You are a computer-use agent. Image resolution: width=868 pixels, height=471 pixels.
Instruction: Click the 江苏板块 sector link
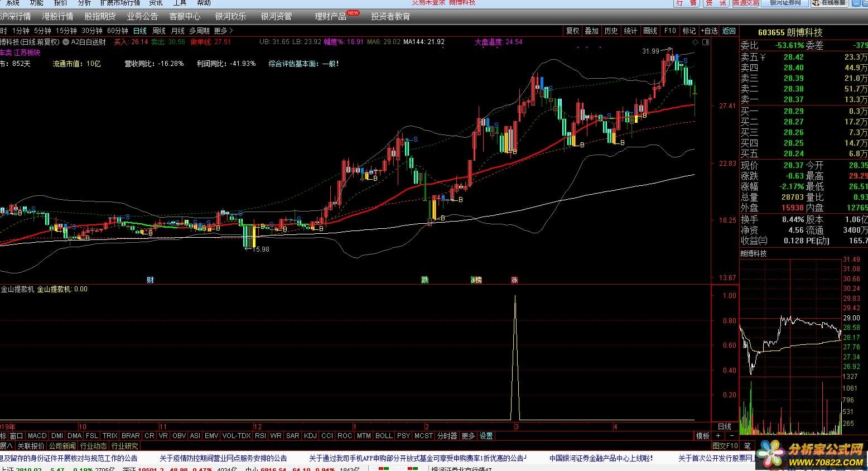[x=27, y=52]
